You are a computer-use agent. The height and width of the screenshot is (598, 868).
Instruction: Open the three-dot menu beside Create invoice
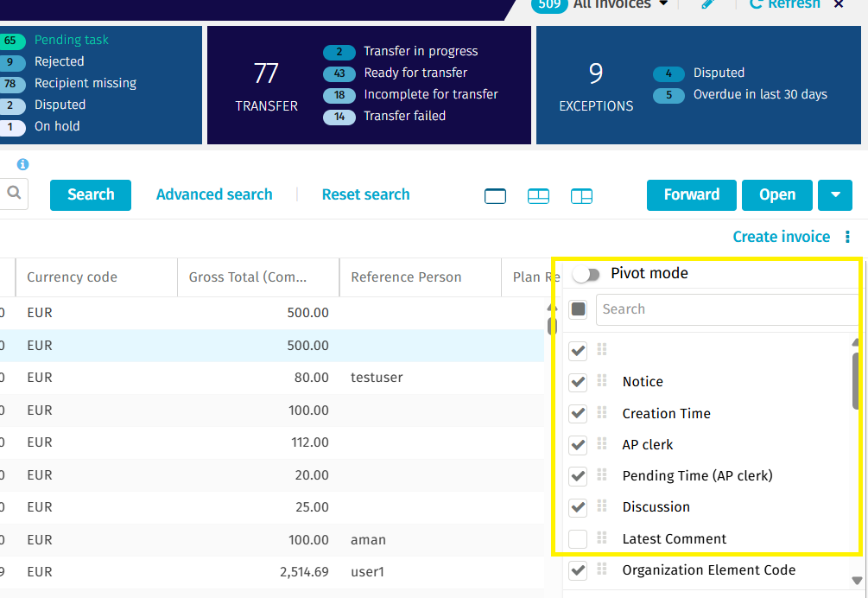pos(847,237)
